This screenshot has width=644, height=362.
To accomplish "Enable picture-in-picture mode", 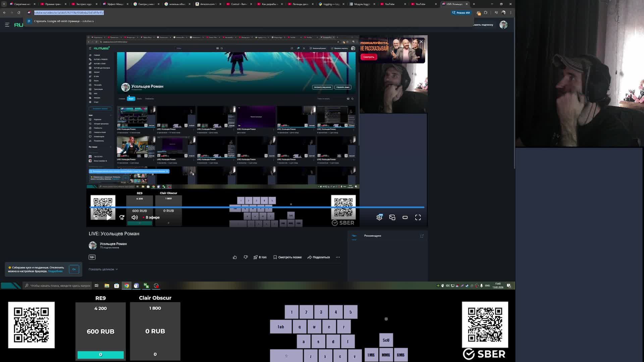I will coord(392,218).
